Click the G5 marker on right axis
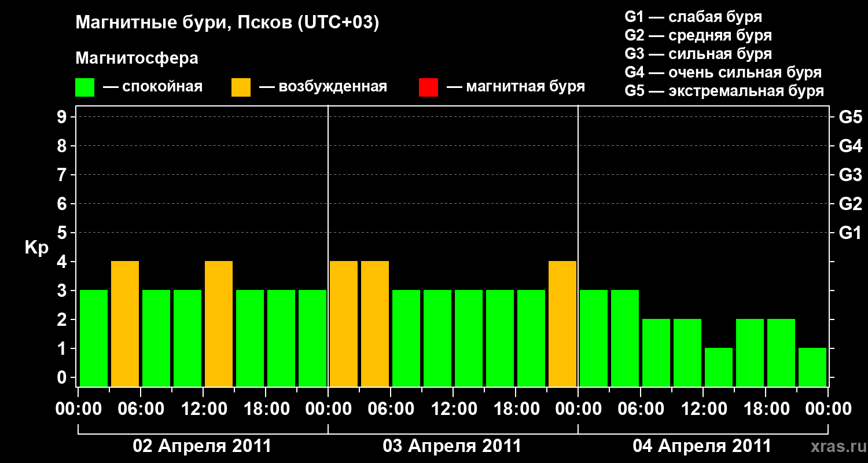The width and height of the screenshot is (868, 463). coord(850,117)
